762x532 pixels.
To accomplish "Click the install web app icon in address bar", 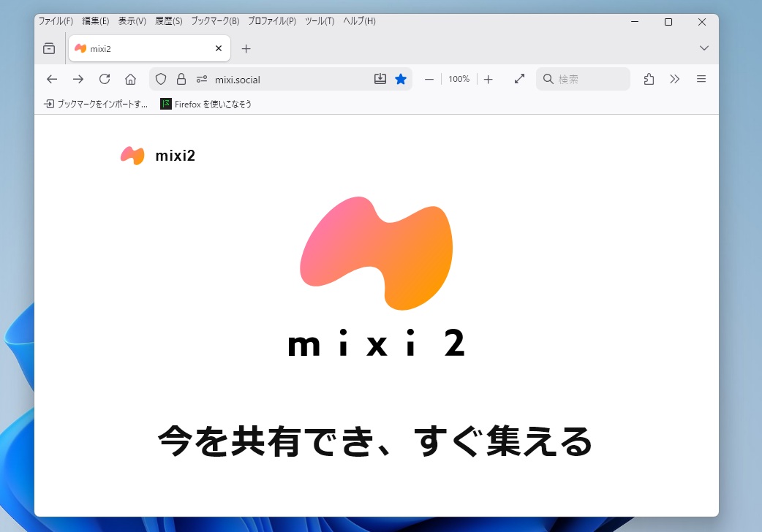I will tap(380, 79).
